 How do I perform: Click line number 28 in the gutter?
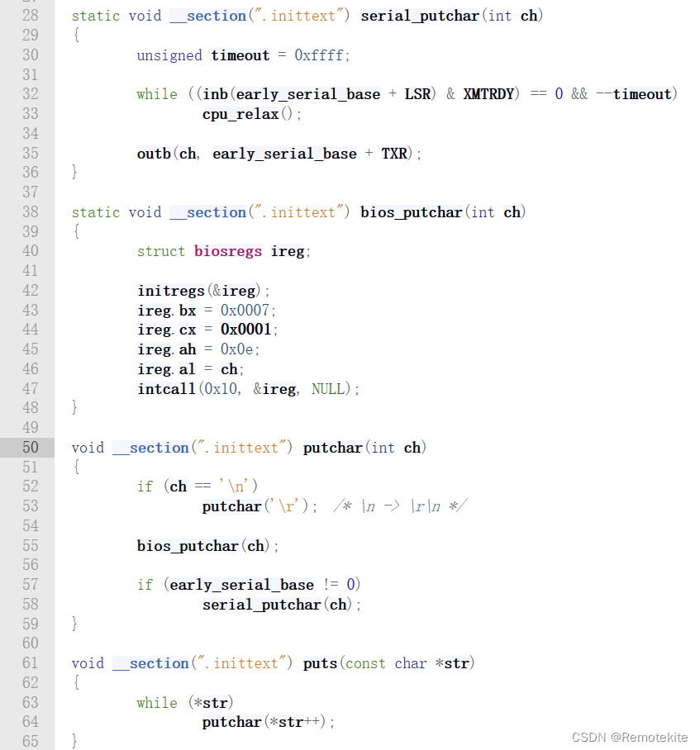[30, 16]
